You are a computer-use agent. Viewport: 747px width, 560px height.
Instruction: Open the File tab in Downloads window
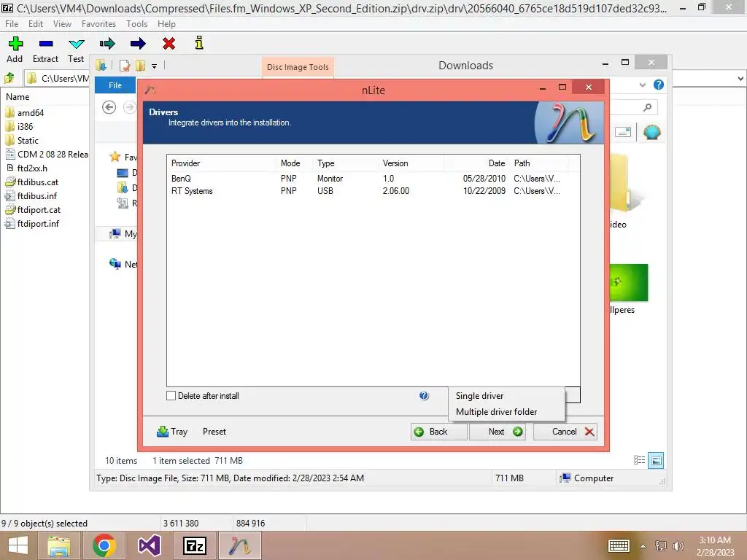click(x=115, y=85)
